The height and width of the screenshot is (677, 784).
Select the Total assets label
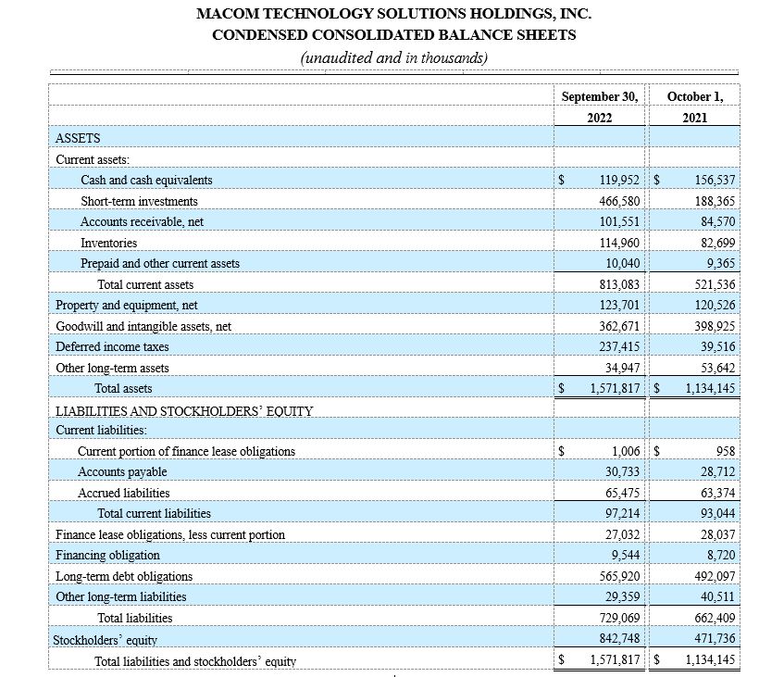tap(123, 389)
